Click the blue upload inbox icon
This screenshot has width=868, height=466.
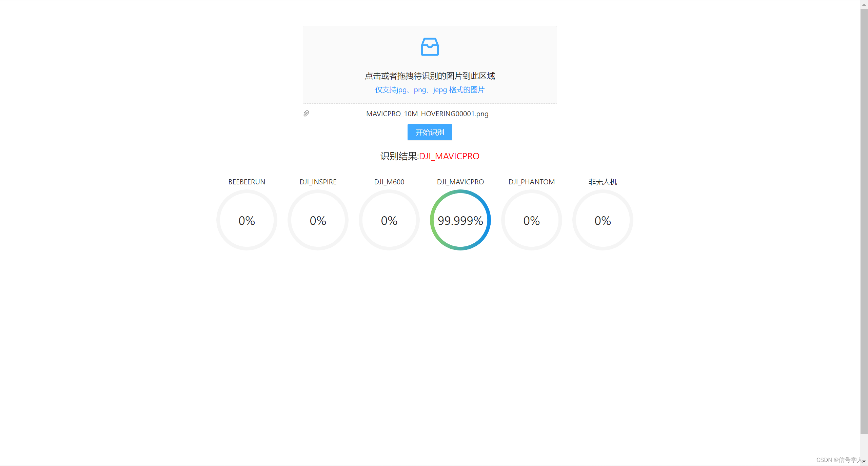pyautogui.click(x=429, y=46)
